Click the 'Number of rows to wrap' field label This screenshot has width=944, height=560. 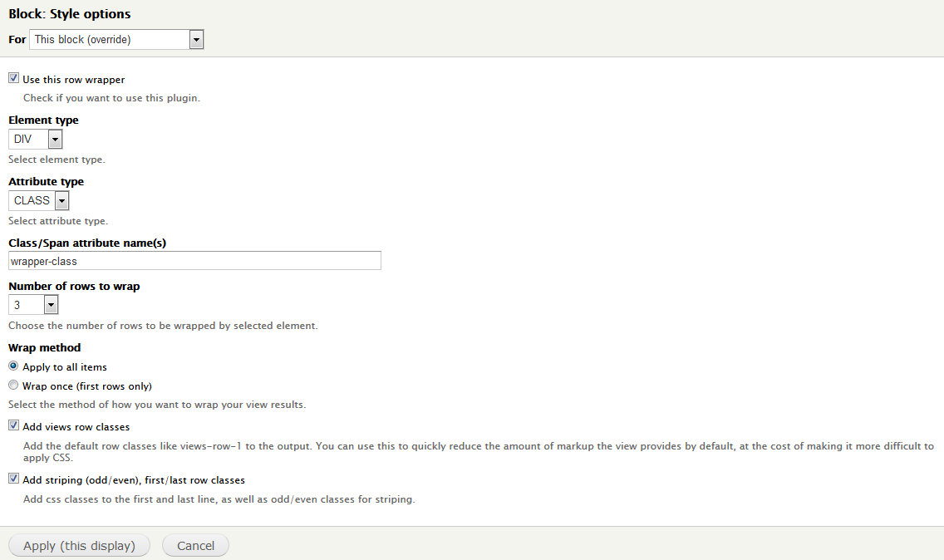click(x=74, y=286)
